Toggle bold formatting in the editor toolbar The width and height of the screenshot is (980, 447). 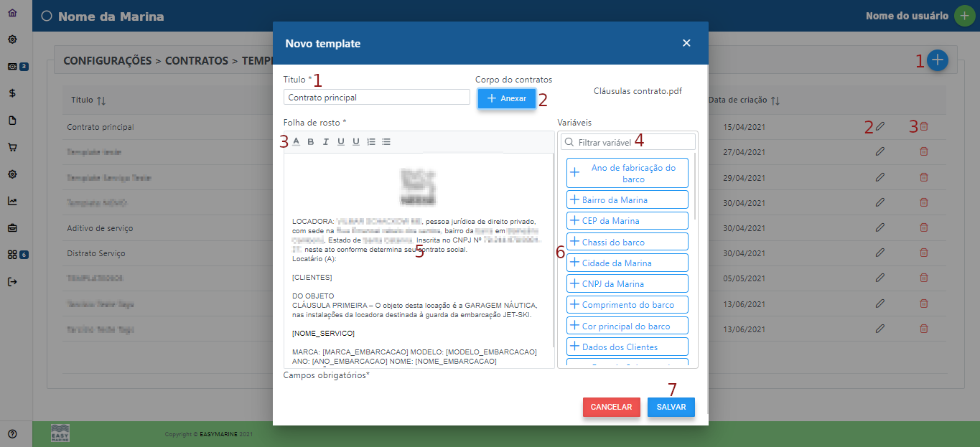[311, 142]
